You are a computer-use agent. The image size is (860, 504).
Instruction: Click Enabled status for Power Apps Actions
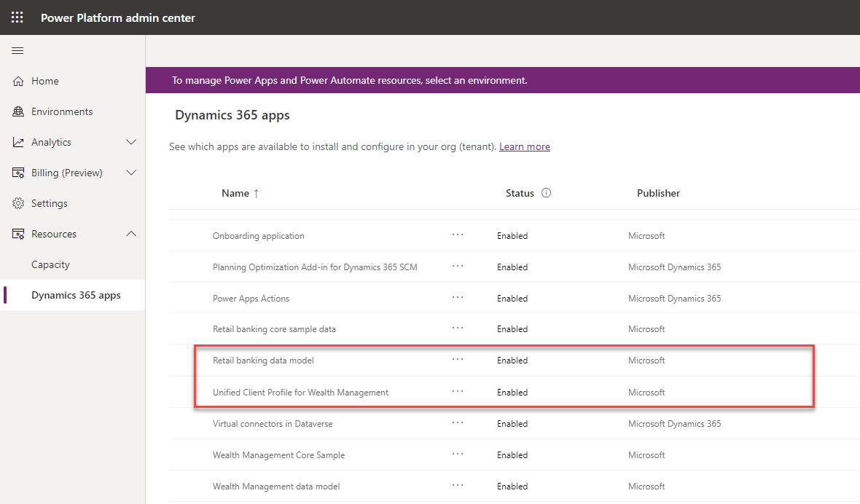(x=512, y=299)
